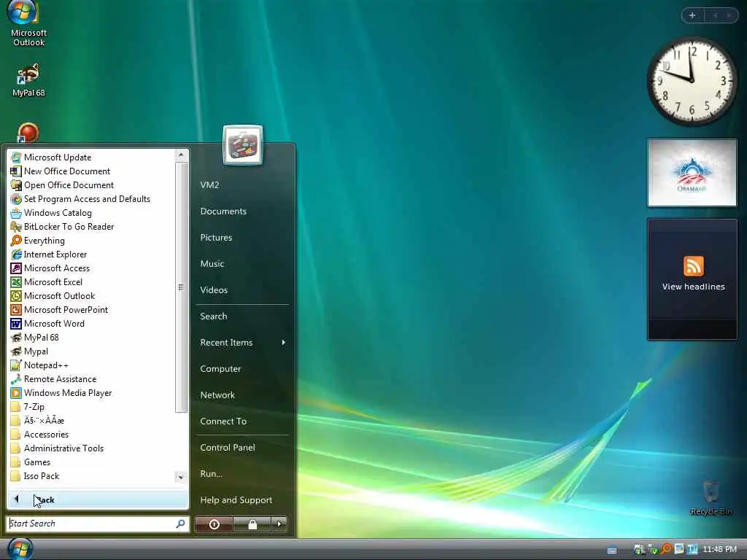Open Network from the Start menu

point(217,394)
